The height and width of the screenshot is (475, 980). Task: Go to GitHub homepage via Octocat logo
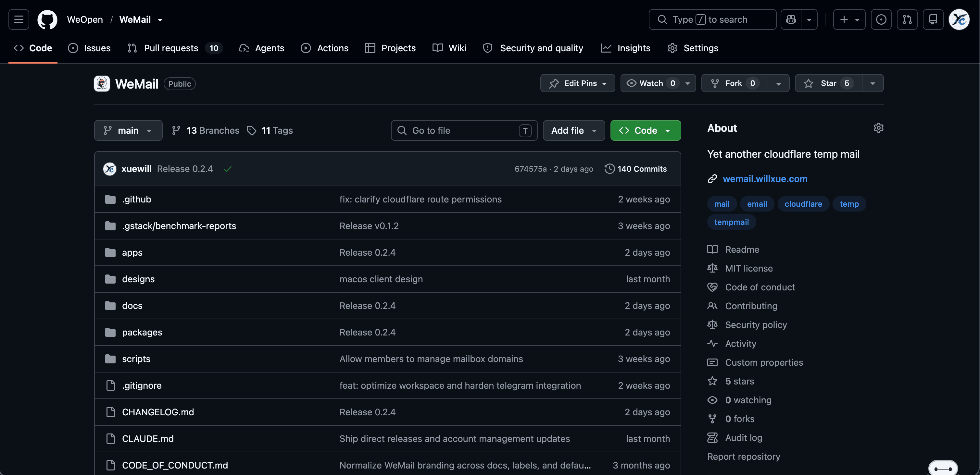tap(47, 19)
